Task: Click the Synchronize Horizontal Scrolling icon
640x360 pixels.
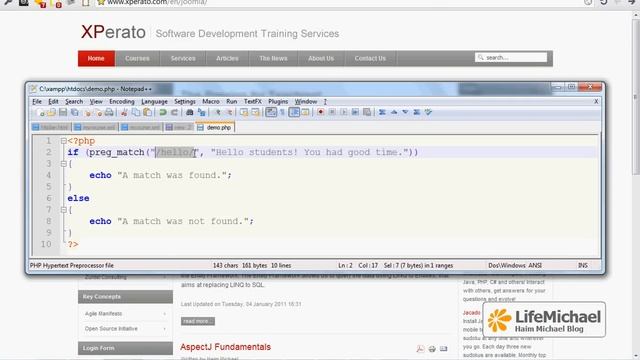Action: click(x=256, y=112)
